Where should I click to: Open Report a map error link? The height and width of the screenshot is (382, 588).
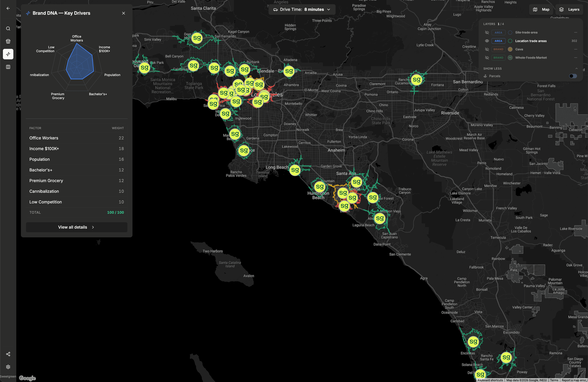(574, 380)
